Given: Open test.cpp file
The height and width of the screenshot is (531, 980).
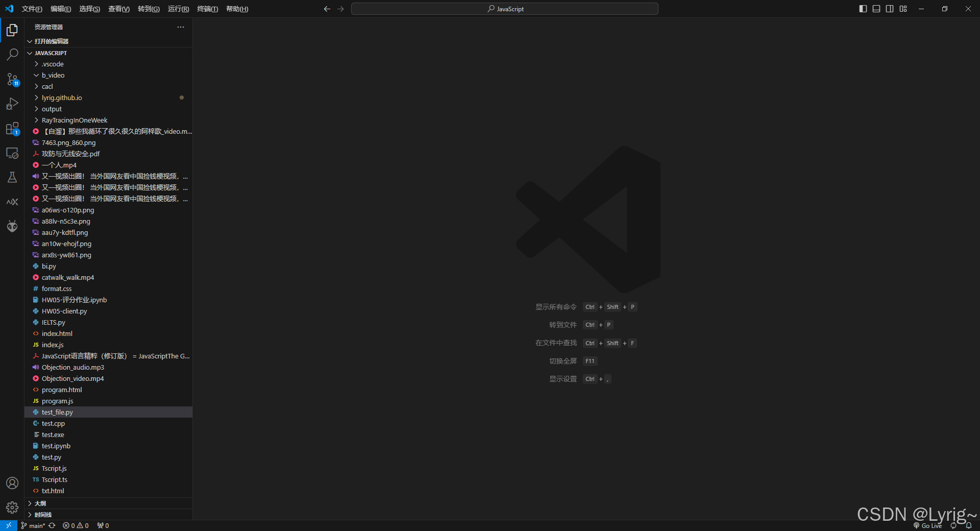Looking at the screenshot, I should click(x=108, y=423).
